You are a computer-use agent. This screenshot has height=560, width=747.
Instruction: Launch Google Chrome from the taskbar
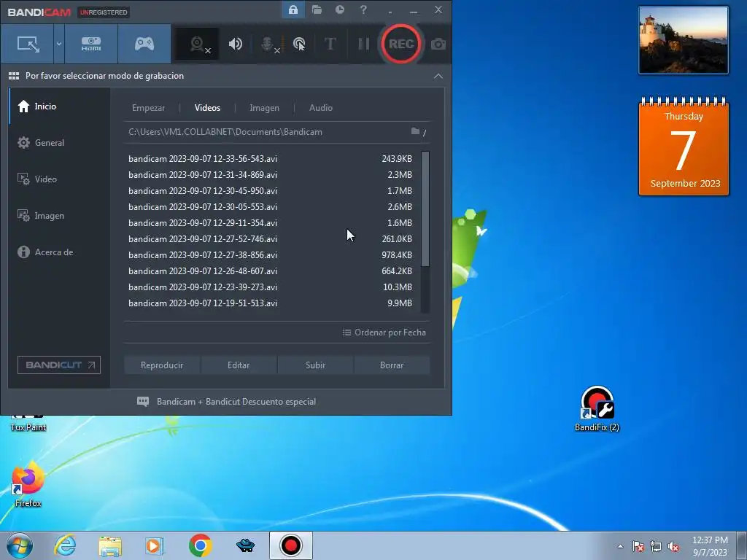click(200, 545)
